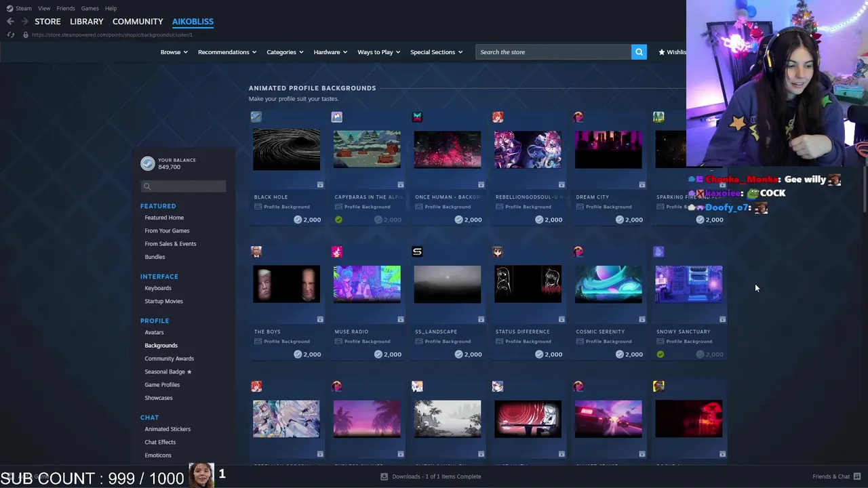Click preview icon under Black Hole thumbnail

[x=320, y=184]
